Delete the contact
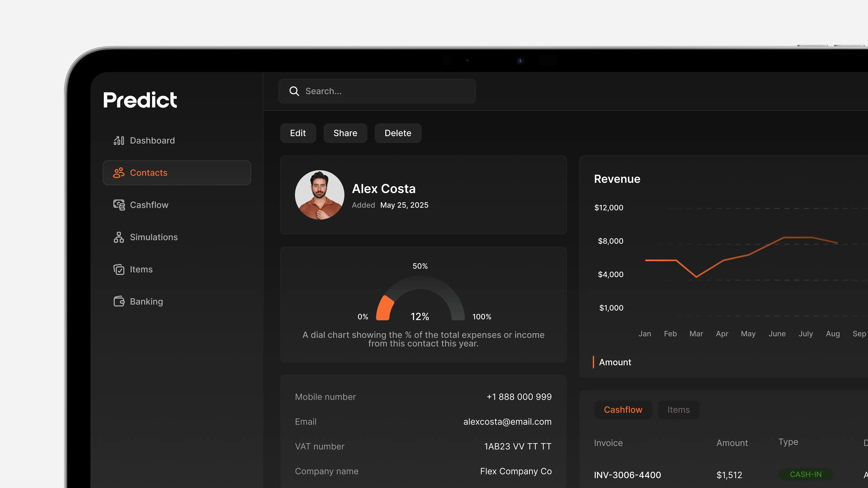The width and height of the screenshot is (868, 488). pos(398,133)
